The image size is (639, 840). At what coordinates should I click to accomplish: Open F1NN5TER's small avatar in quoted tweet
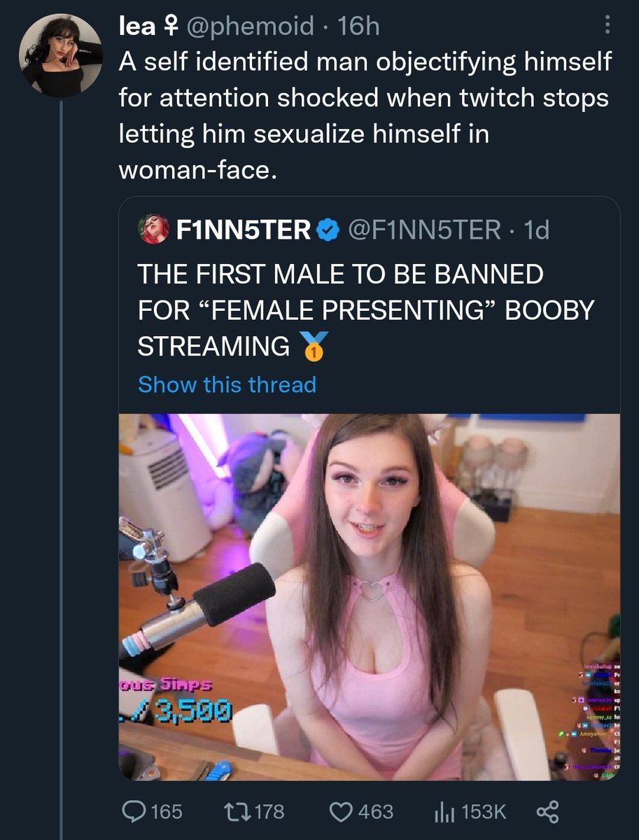[x=153, y=230]
